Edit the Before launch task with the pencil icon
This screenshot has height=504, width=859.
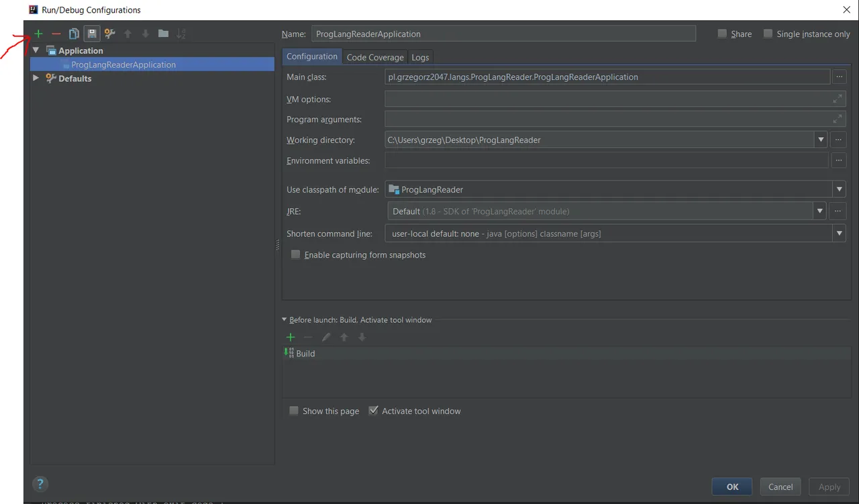click(x=326, y=337)
